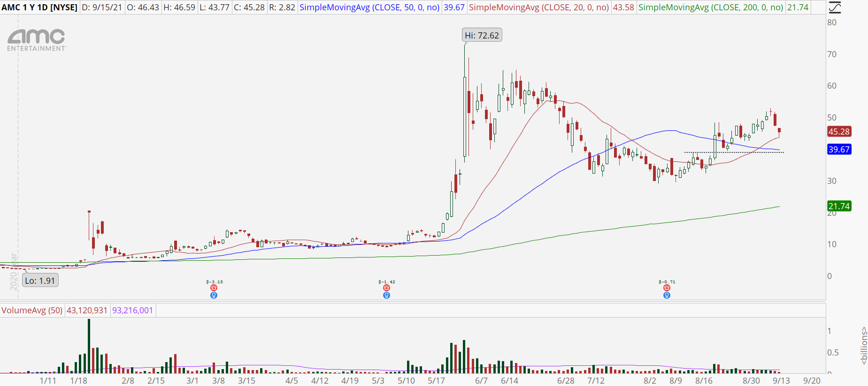Click the $-3.15 earnings label

[215, 282]
